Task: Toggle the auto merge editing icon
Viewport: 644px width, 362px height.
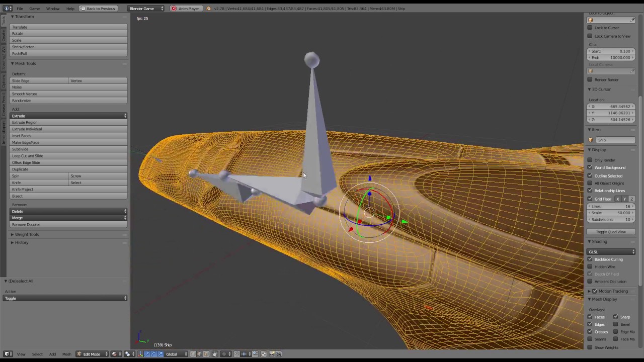Action: pyautogui.click(x=264, y=354)
